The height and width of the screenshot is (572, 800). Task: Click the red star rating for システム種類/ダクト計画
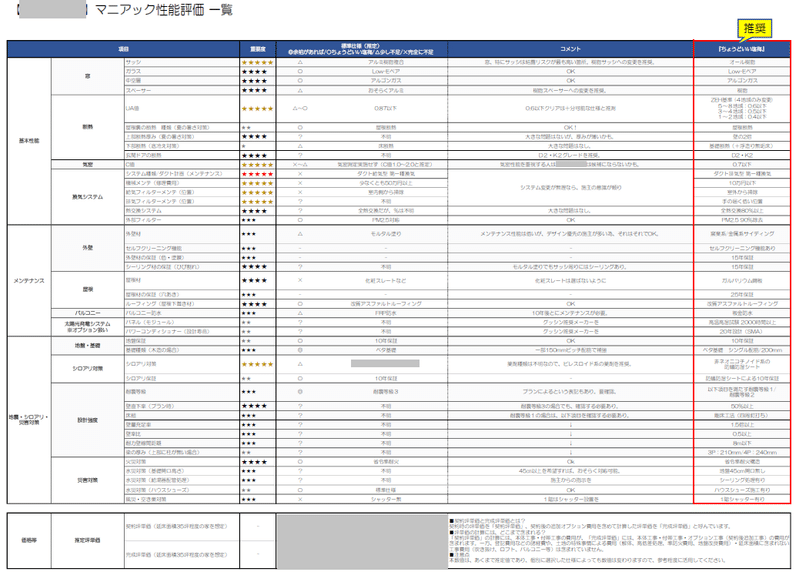(258, 174)
